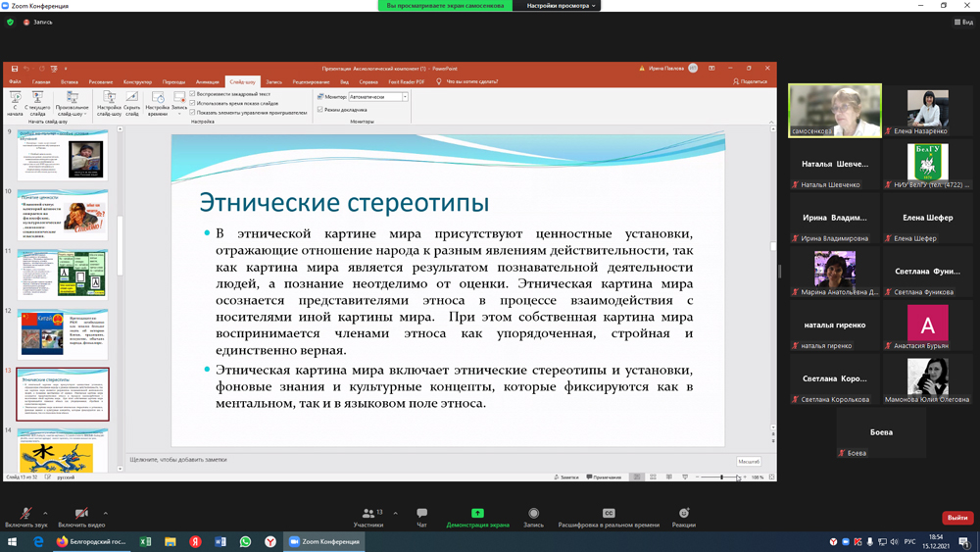Click the Запись record icon in Zoom toolbar
This screenshot has width=980, height=552.
[x=533, y=516]
